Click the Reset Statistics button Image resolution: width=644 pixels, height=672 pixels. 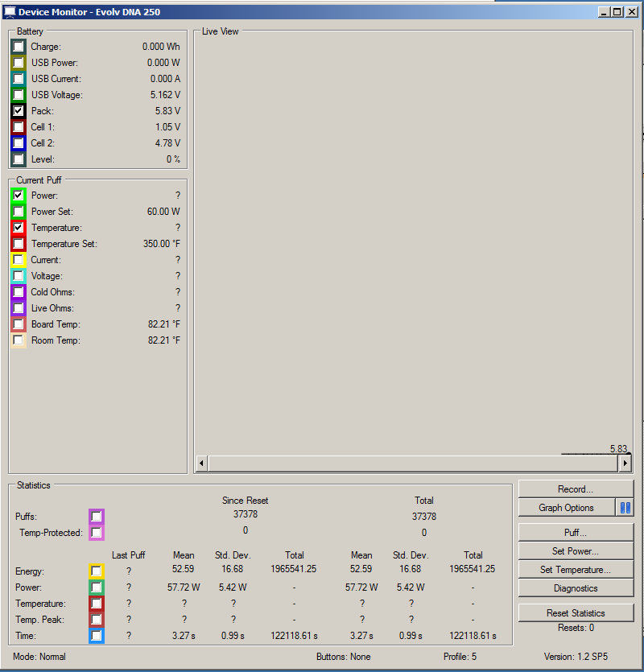pos(576,613)
